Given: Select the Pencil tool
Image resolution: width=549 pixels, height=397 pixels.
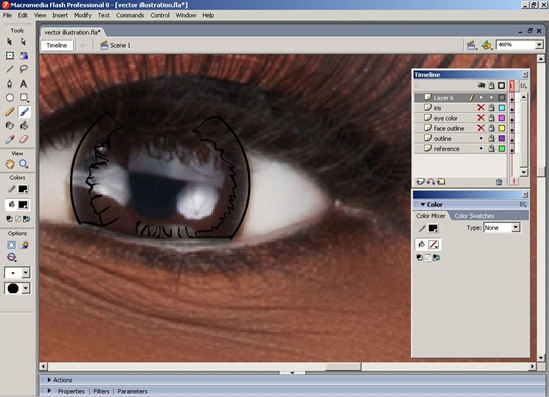Looking at the screenshot, I should coord(9,112).
